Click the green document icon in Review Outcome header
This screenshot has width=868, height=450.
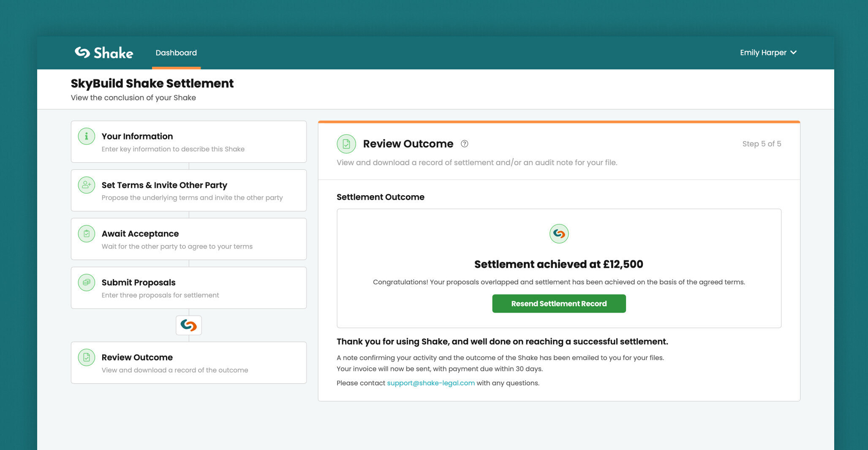point(346,144)
